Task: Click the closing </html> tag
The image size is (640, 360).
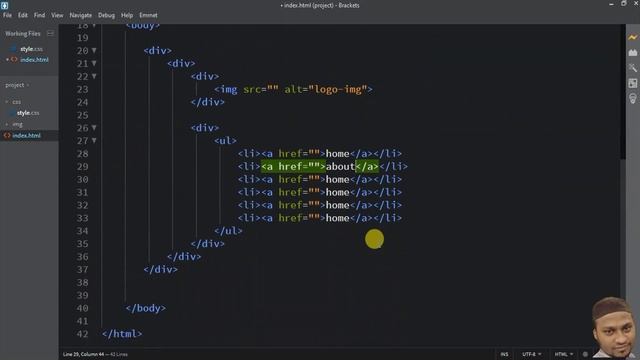Action: coord(122,334)
